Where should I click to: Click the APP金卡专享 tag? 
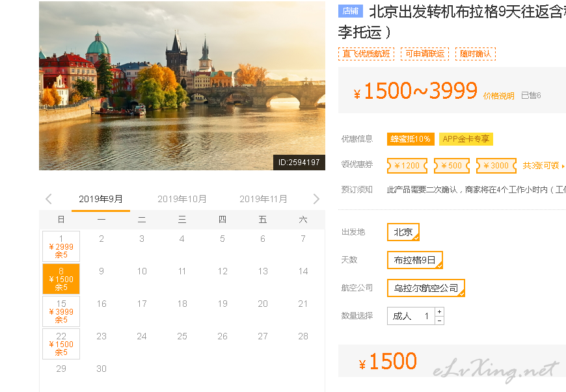click(x=466, y=139)
